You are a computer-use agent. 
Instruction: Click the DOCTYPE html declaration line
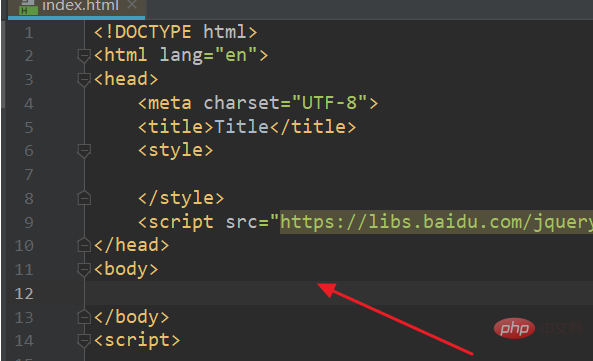[x=175, y=32]
